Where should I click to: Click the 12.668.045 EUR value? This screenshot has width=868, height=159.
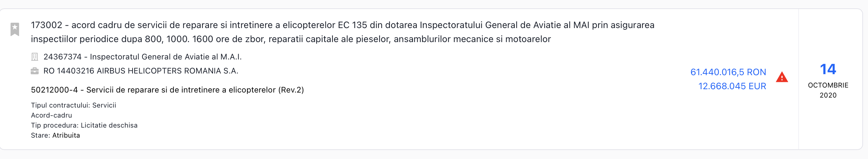[732, 86]
